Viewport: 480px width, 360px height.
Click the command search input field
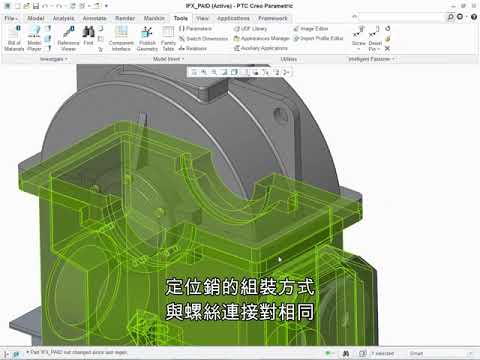pyautogui.click(x=402, y=17)
